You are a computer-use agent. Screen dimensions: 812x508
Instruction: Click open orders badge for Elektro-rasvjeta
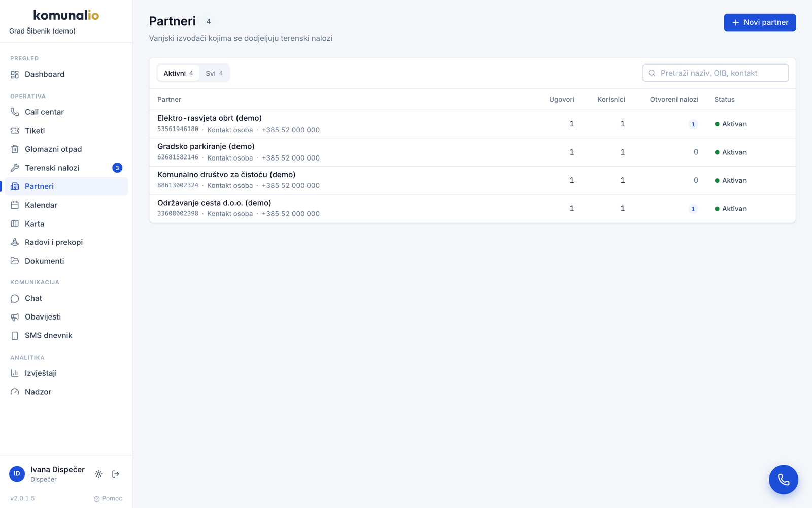coord(693,124)
